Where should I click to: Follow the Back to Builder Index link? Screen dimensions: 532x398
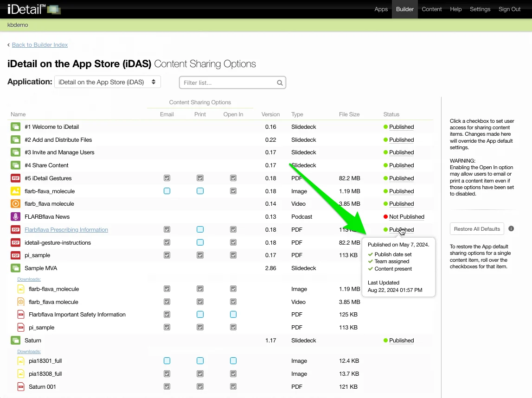point(40,45)
